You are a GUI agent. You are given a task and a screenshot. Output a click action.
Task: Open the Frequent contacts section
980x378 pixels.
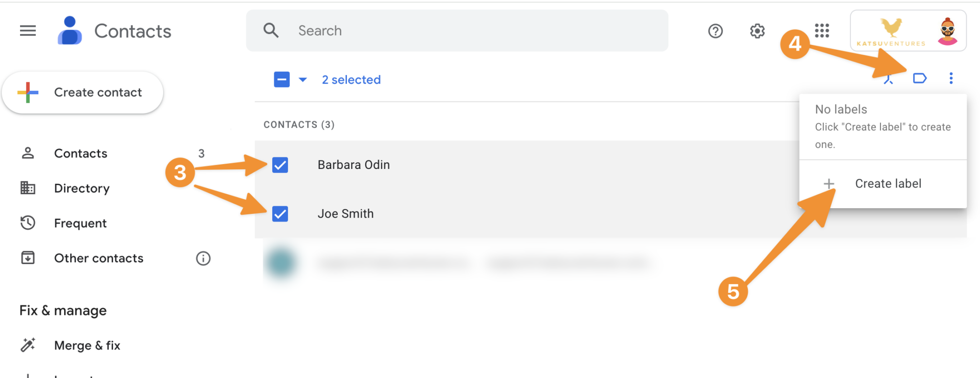(x=80, y=223)
